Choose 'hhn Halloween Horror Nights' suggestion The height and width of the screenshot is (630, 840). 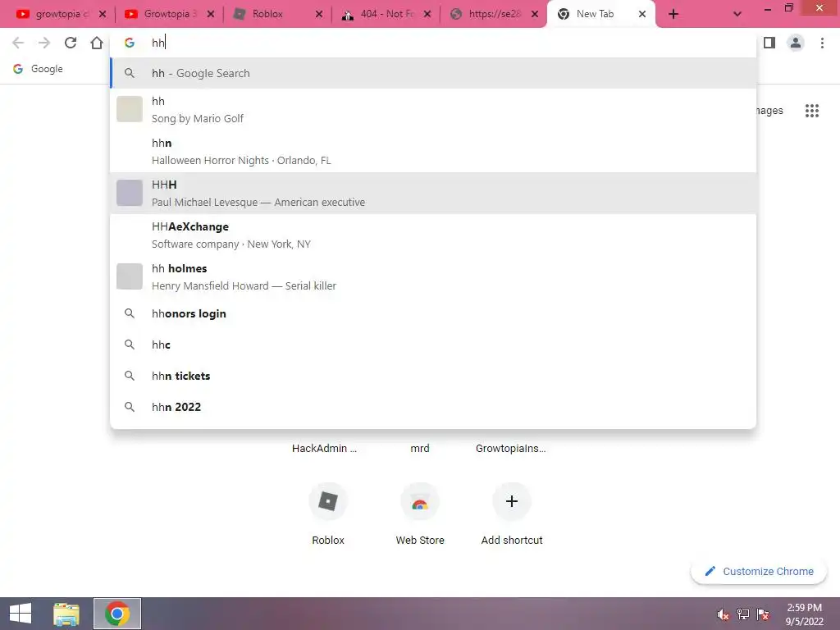coord(433,151)
